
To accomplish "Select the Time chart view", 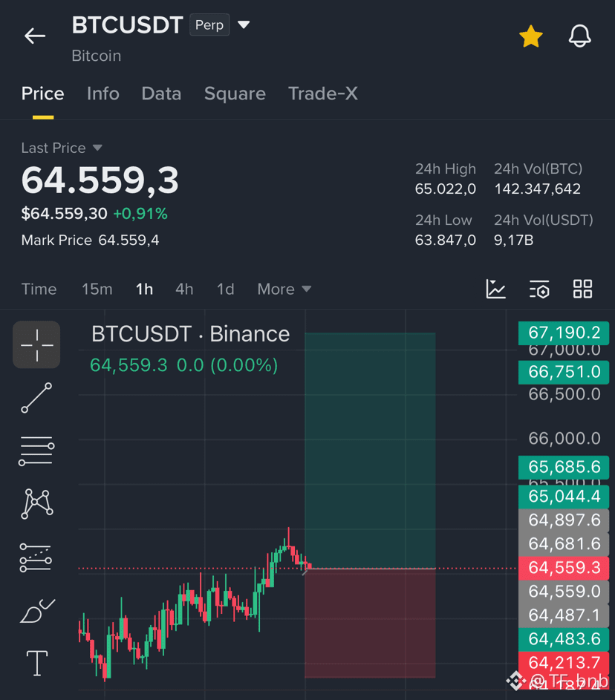I will (x=39, y=290).
